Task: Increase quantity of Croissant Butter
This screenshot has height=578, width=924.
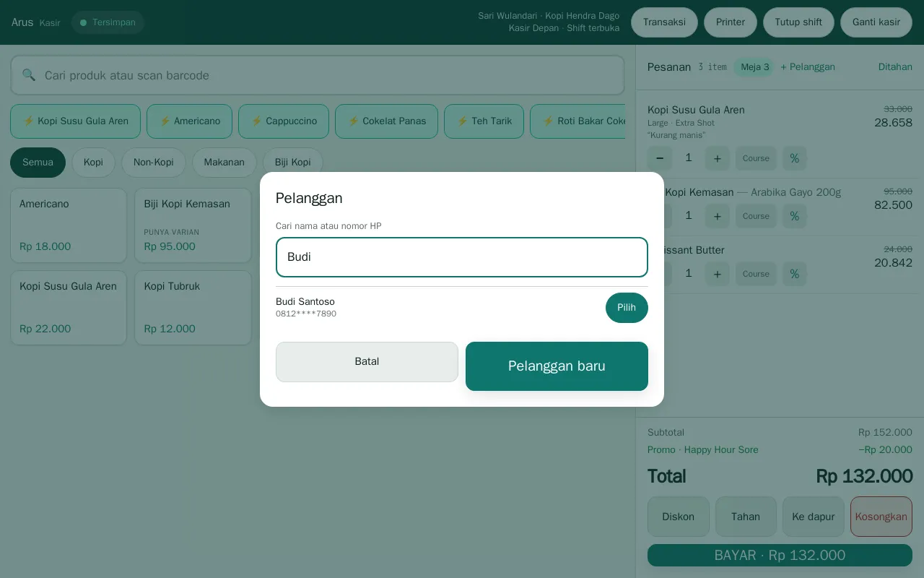Action: coord(718,274)
